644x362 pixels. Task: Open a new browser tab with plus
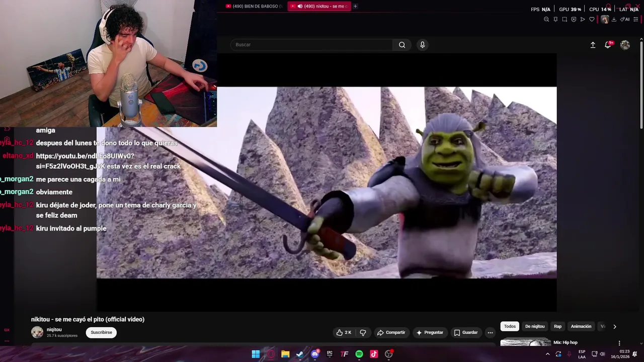[355, 6]
